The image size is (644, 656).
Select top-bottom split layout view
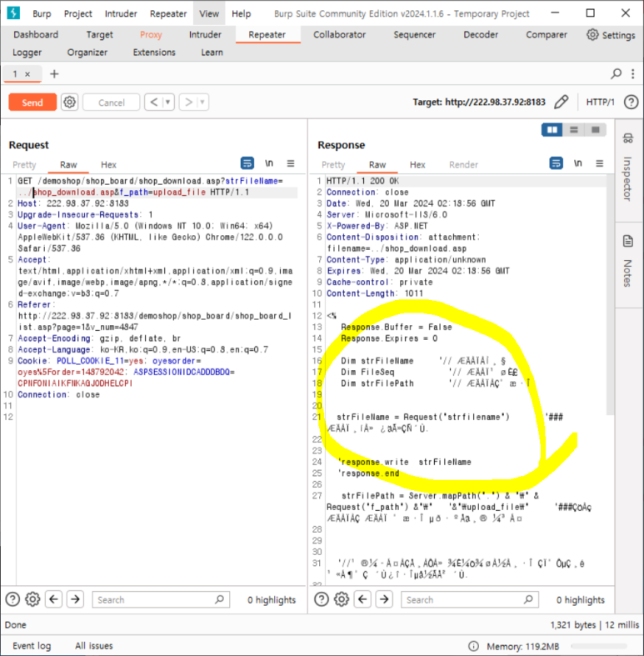coord(574,130)
